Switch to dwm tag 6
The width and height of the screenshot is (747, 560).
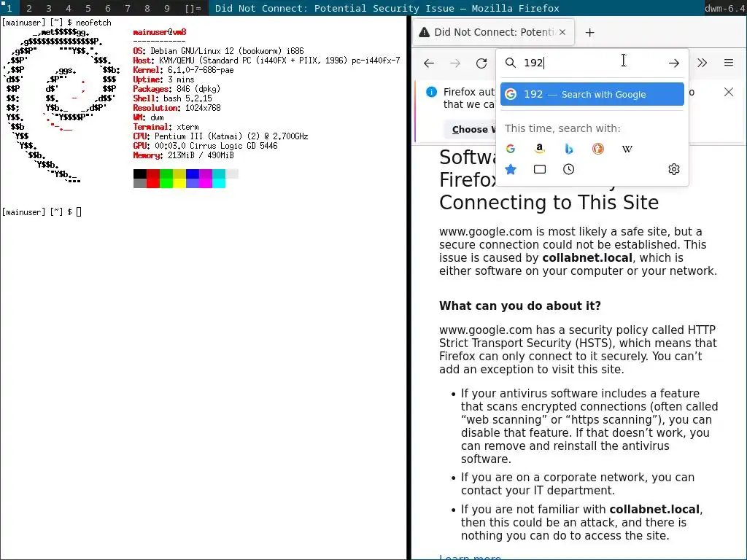tap(108, 8)
